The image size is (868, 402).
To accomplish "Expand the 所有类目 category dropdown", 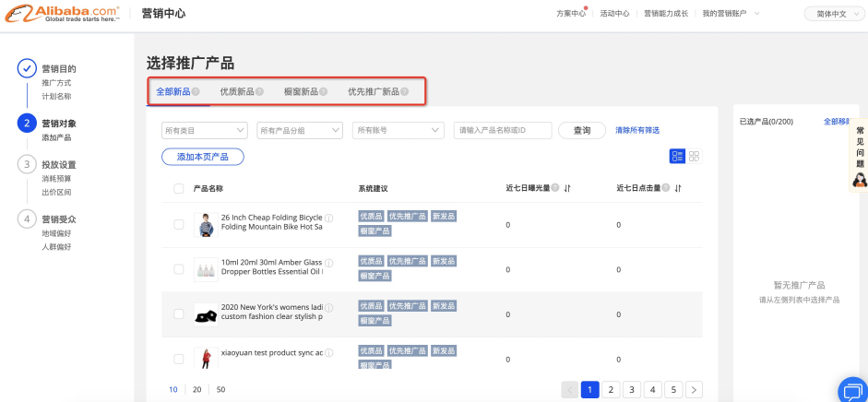I will click(205, 131).
